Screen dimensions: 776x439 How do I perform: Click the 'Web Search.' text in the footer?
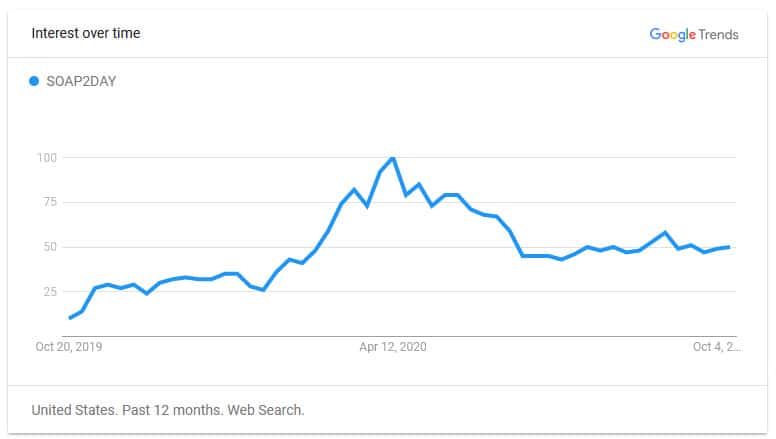pyautogui.click(x=266, y=410)
